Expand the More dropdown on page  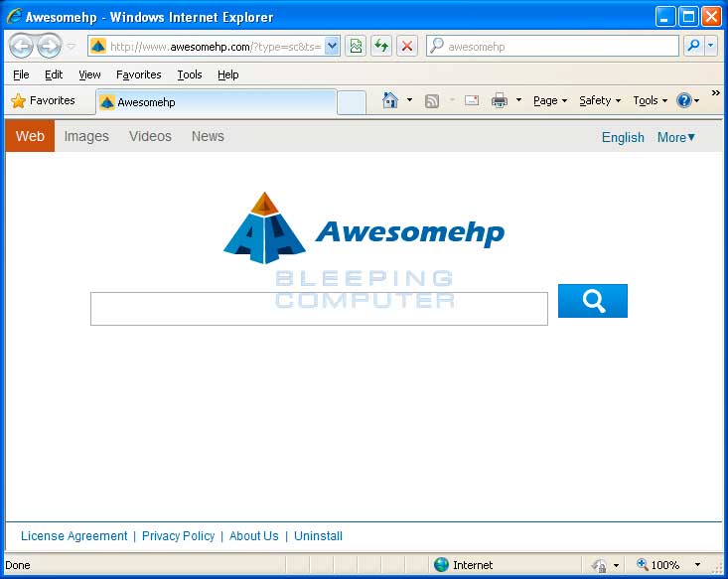coord(676,137)
